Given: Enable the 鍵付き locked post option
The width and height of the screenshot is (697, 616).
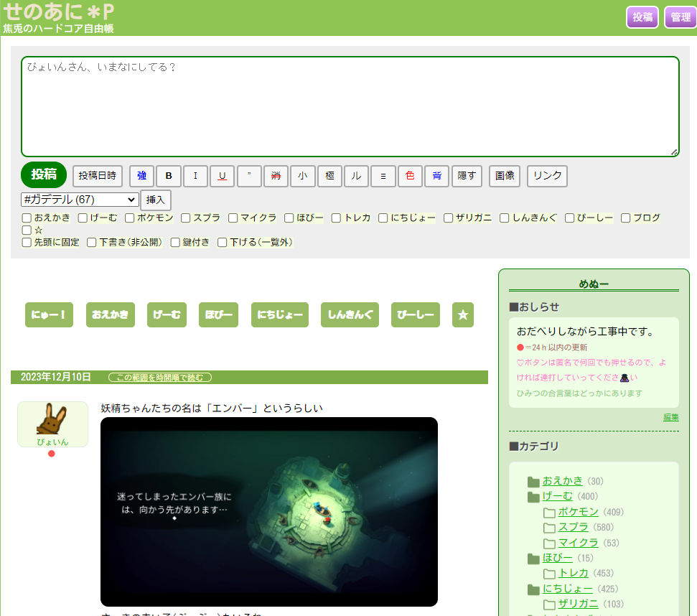Looking at the screenshot, I should point(175,242).
